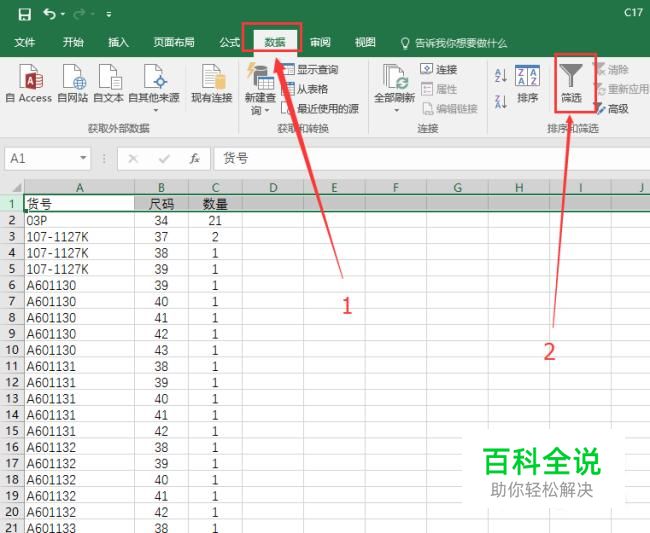Viewport: 650px width, 533px height.
Task: Click cell containing 03P
Action: (79, 220)
